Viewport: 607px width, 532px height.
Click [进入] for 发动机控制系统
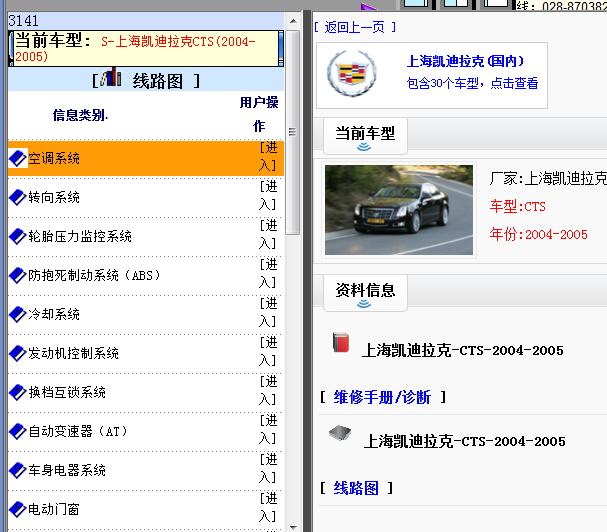pyautogui.click(x=268, y=351)
